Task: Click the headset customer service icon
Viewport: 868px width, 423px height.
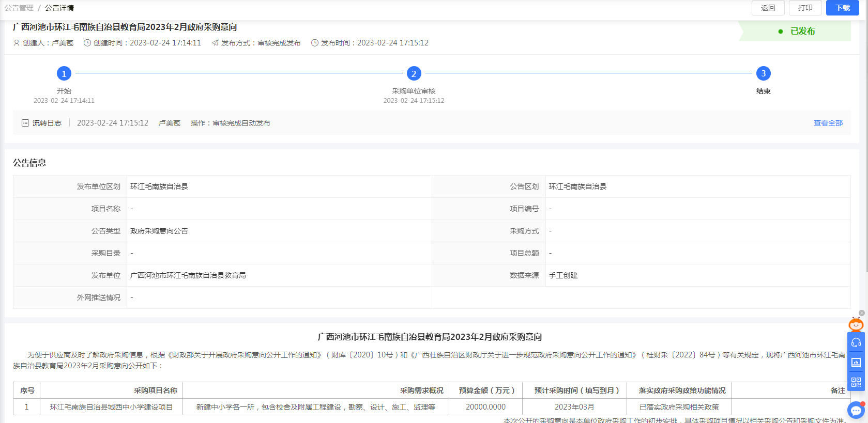Action: point(856,342)
